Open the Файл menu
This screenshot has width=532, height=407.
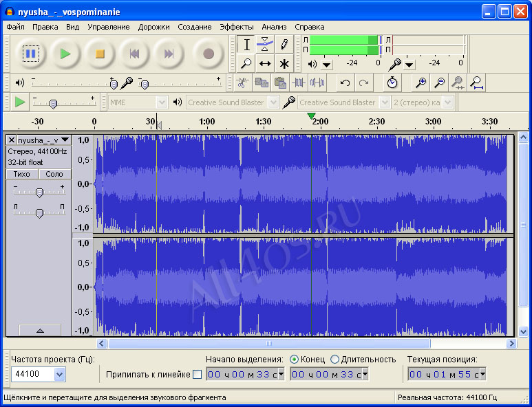[15, 27]
